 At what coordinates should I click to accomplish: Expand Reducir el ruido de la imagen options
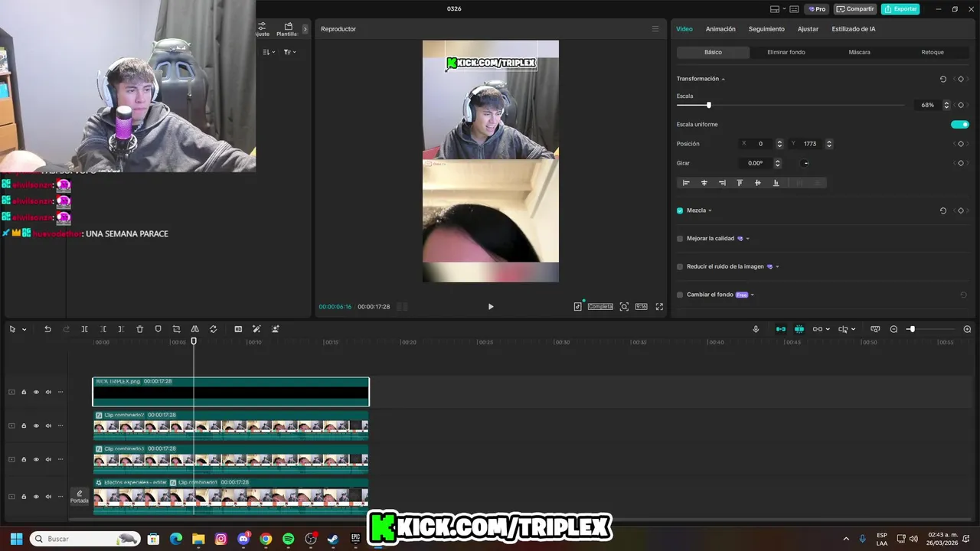click(x=777, y=266)
